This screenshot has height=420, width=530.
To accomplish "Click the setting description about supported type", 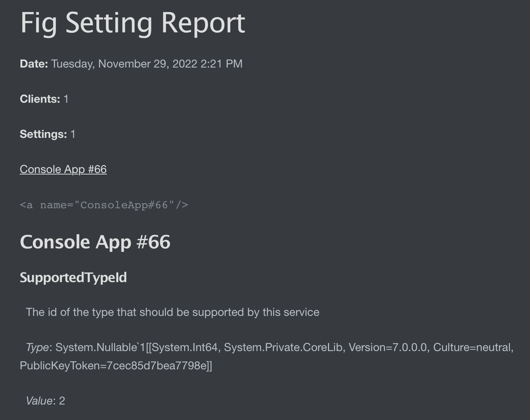I will 172,312.
